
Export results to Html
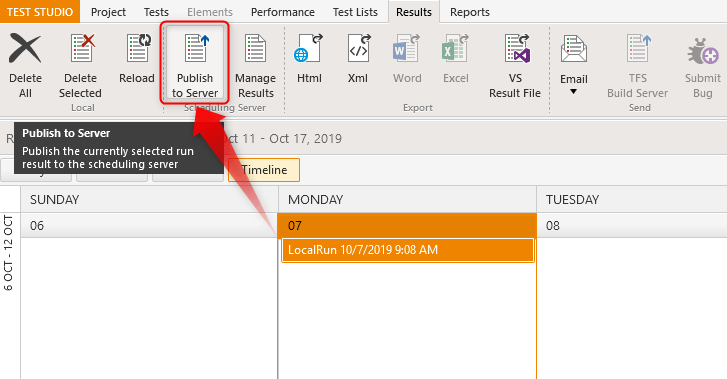pos(309,58)
